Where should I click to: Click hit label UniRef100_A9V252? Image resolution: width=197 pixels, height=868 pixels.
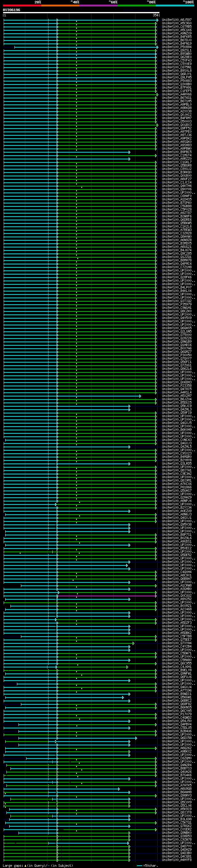click(177, 599)
